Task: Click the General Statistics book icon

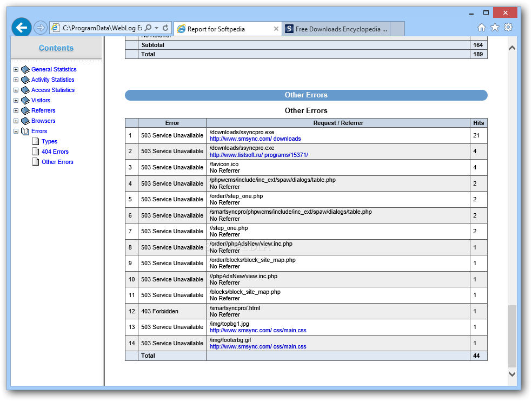Action: tap(25, 70)
